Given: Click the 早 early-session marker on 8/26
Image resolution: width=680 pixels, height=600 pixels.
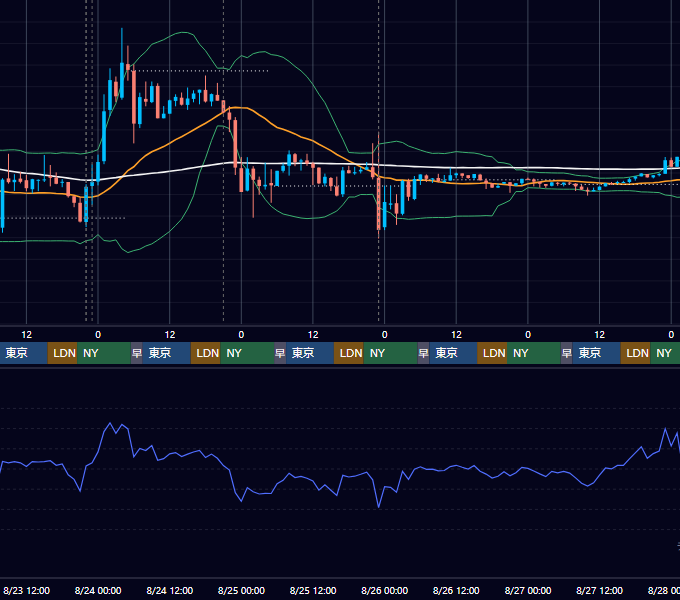Looking at the screenshot, I should coord(423,353).
